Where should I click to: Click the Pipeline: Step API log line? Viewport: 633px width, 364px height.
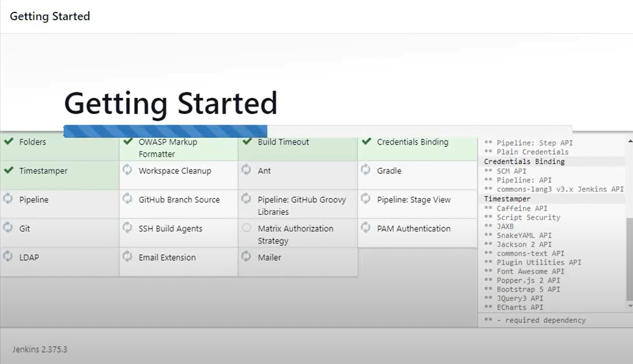(528, 142)
